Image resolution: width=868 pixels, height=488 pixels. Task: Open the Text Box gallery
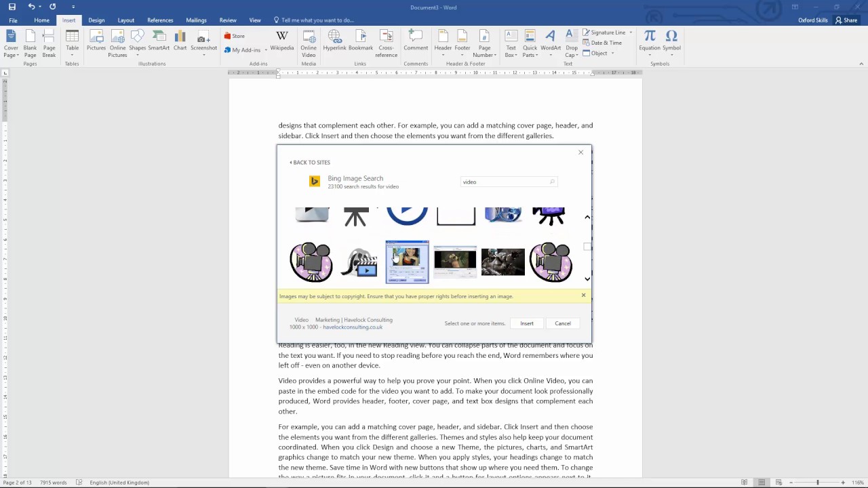[x=511, y=44]
